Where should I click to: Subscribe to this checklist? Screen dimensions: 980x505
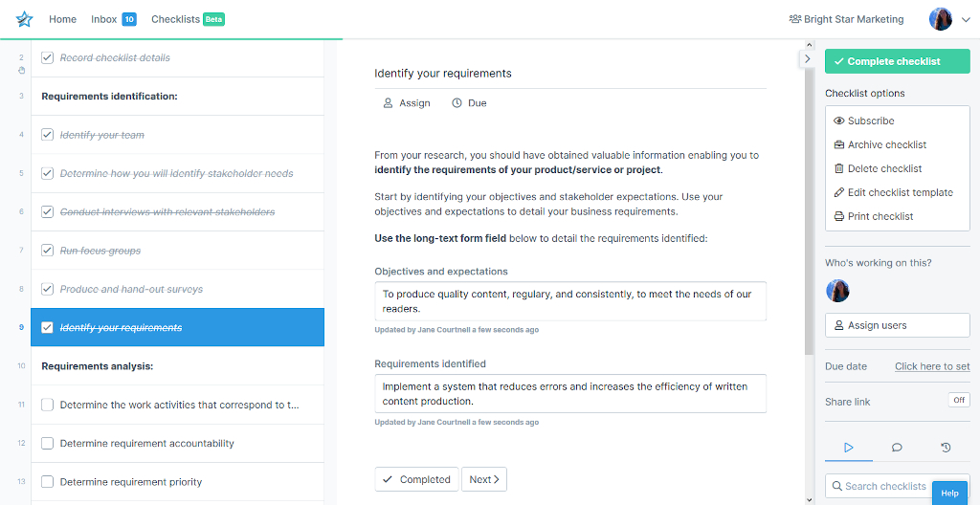tap(864, 121)
